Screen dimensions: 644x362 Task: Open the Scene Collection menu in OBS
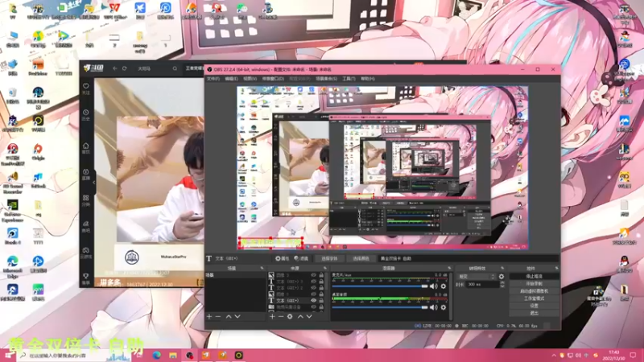click(327, 78)
